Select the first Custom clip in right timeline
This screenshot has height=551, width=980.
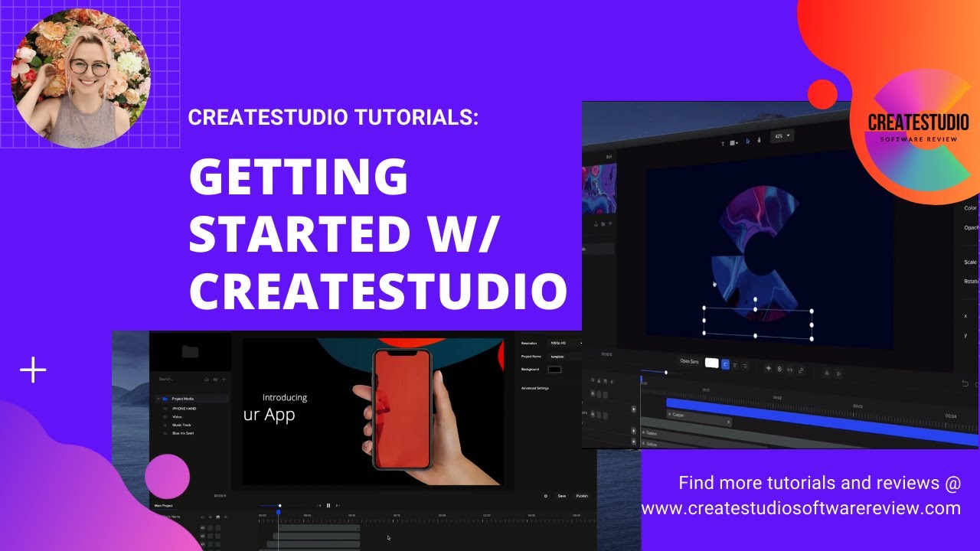[x=699, y=418]
